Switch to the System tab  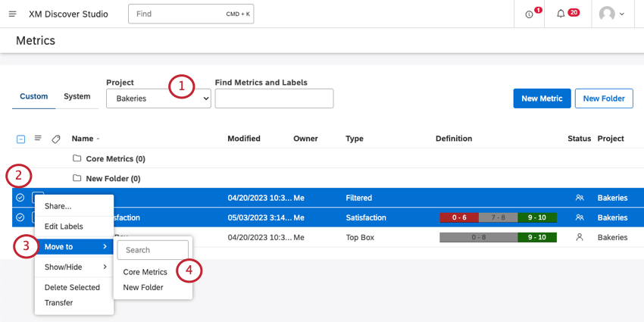(x=77, y=96)
